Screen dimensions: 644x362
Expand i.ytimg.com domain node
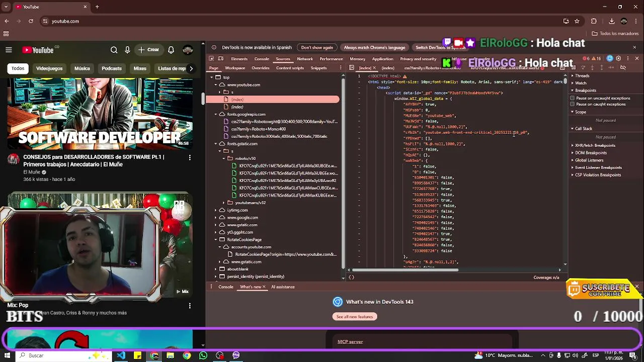[216, 210]
